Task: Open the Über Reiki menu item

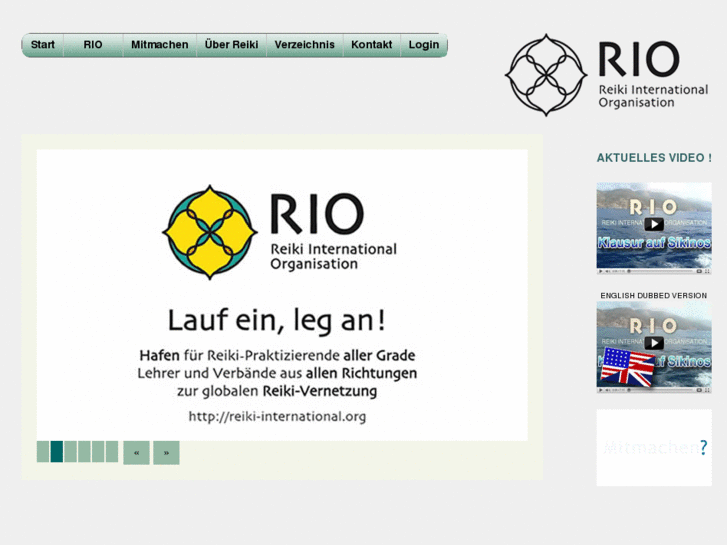Action: tap(231, 45)
